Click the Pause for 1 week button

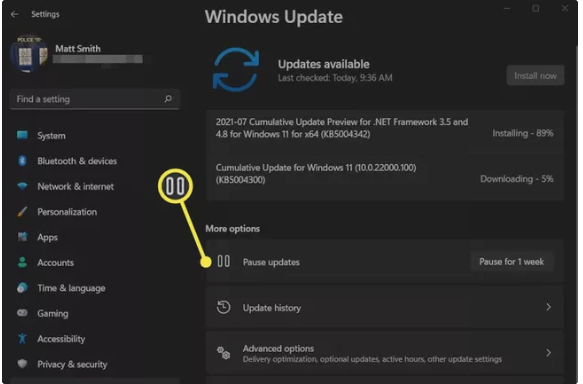click(x=511, y=262)
